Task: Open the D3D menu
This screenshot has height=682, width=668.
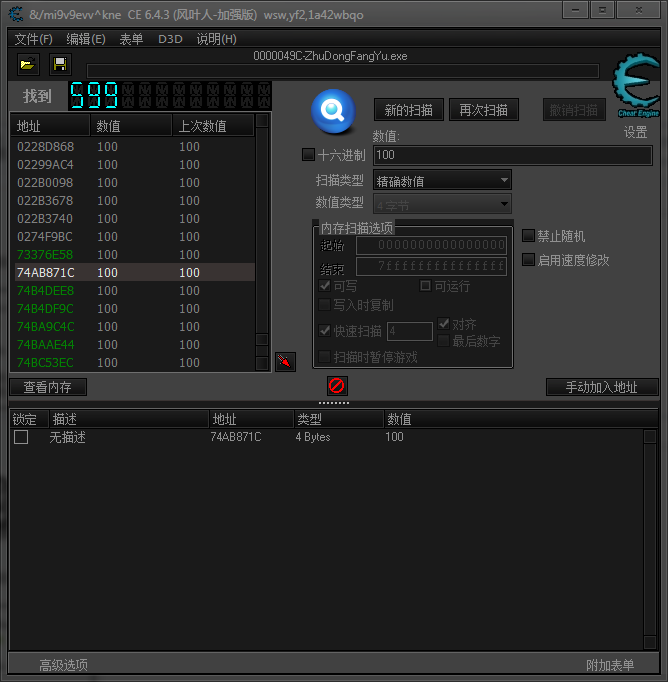Action: pyautogui.click(x=170, y=39)
